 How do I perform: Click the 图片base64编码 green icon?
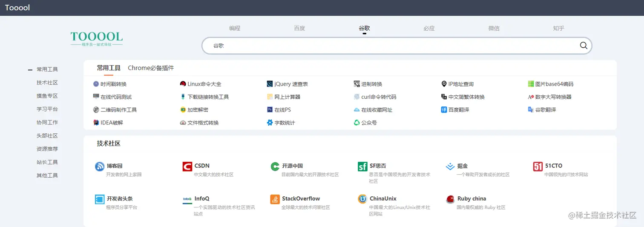tap(531, 84)
